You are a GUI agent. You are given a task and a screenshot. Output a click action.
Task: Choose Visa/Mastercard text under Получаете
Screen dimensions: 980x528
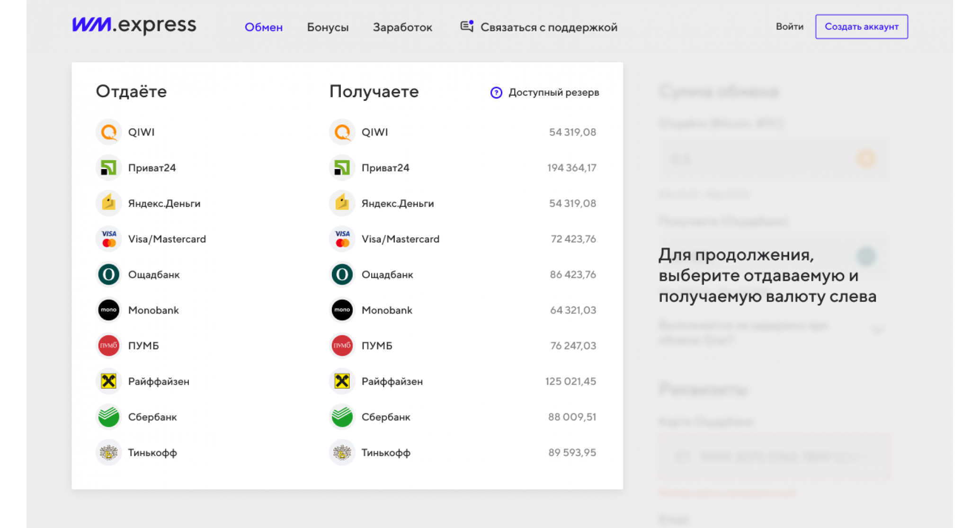tap(401, 239)
